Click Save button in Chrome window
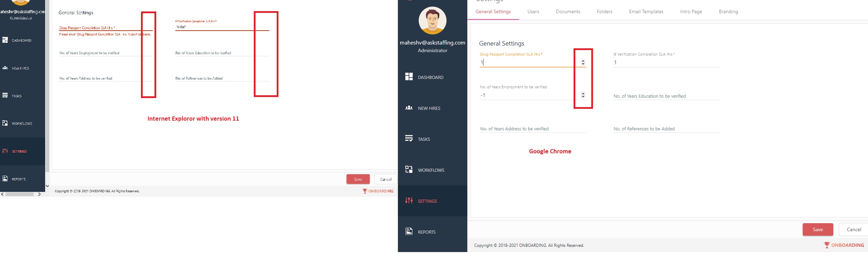 pos(818,229)
